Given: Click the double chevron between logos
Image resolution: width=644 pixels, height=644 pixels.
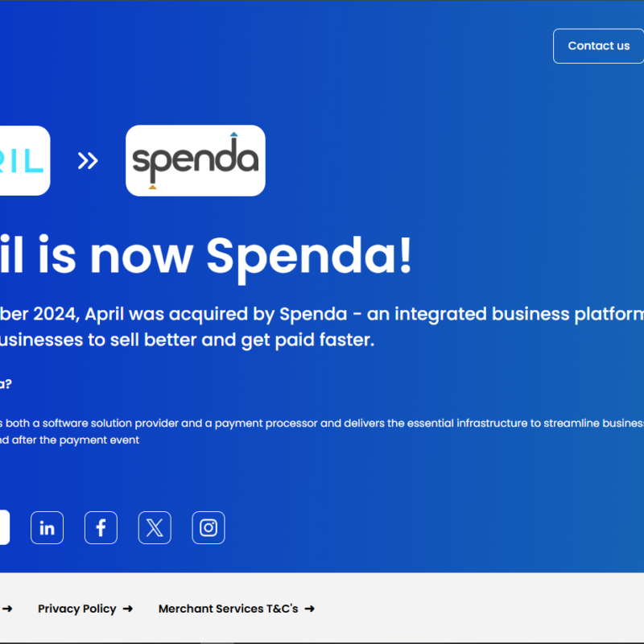Looking at the screenshot, I should click(x=88, y=160).
